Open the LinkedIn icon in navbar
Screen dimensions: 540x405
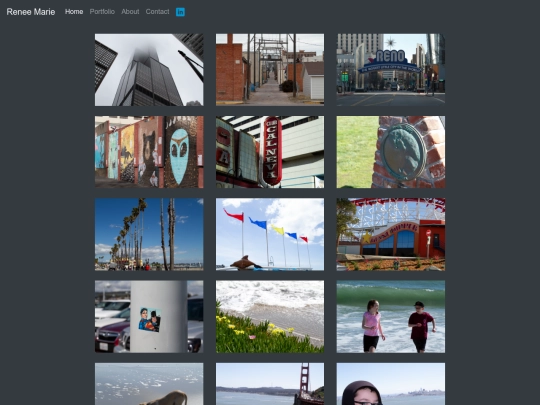[x=180, y=12]
